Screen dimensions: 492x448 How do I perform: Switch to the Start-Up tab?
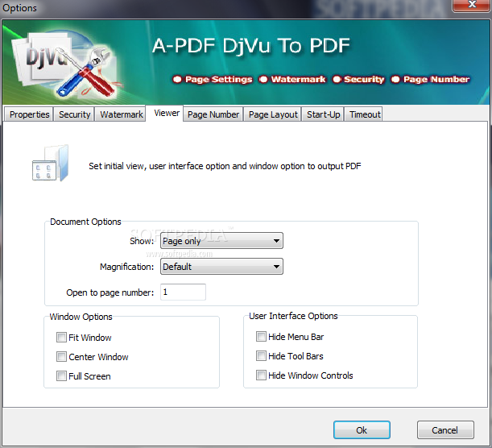tap(323, 114)
